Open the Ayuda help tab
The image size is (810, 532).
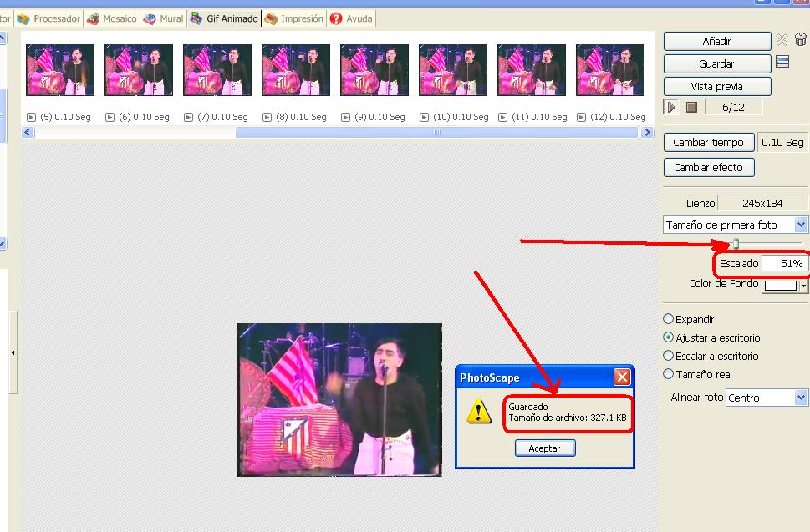pyautogui.click(x=351, y=19)
